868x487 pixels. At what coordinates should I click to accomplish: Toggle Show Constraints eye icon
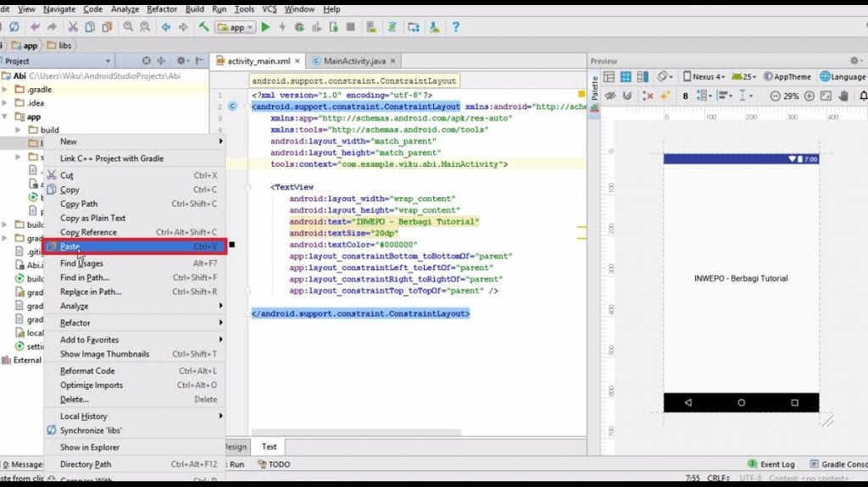coord(609,96)
